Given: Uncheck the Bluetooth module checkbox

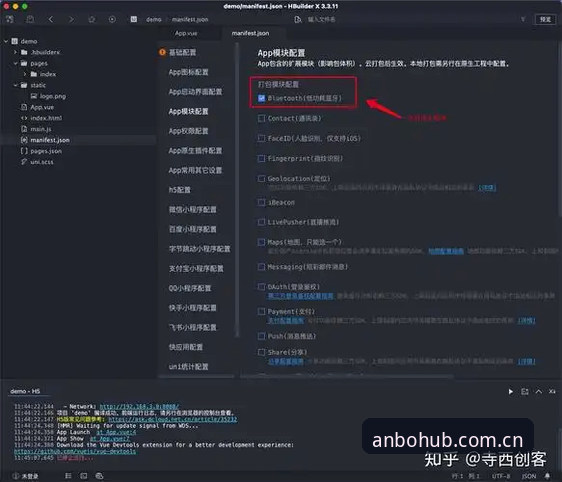Looking at the screenshot, I should coord(261,98).
